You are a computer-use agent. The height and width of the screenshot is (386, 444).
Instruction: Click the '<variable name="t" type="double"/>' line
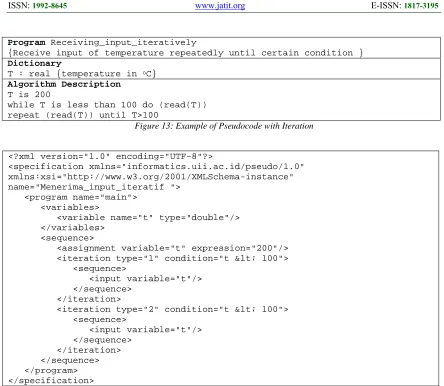pyautogui.click(x=148, y=218)
